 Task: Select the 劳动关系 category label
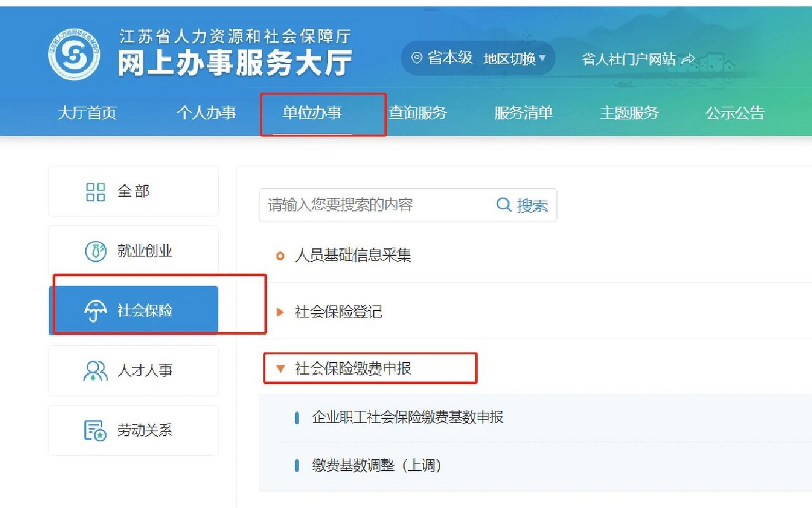click(x=145, y=430)
